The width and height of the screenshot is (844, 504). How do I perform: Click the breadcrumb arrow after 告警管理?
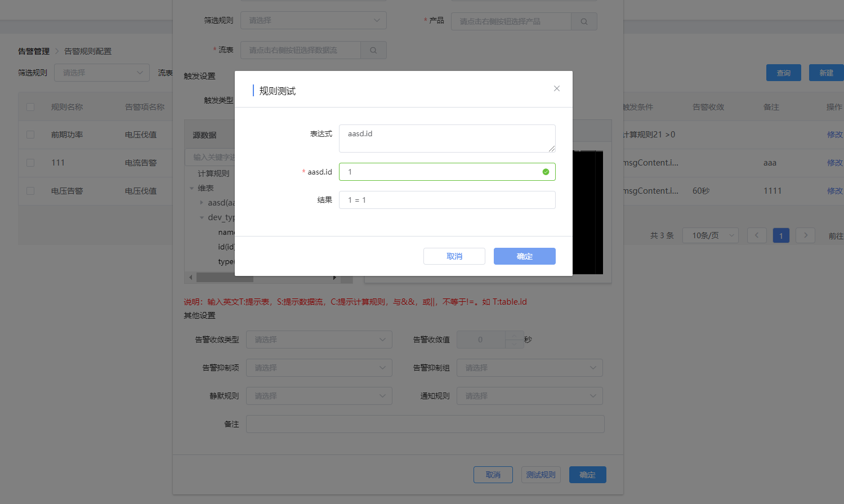(x=57, y=51)
